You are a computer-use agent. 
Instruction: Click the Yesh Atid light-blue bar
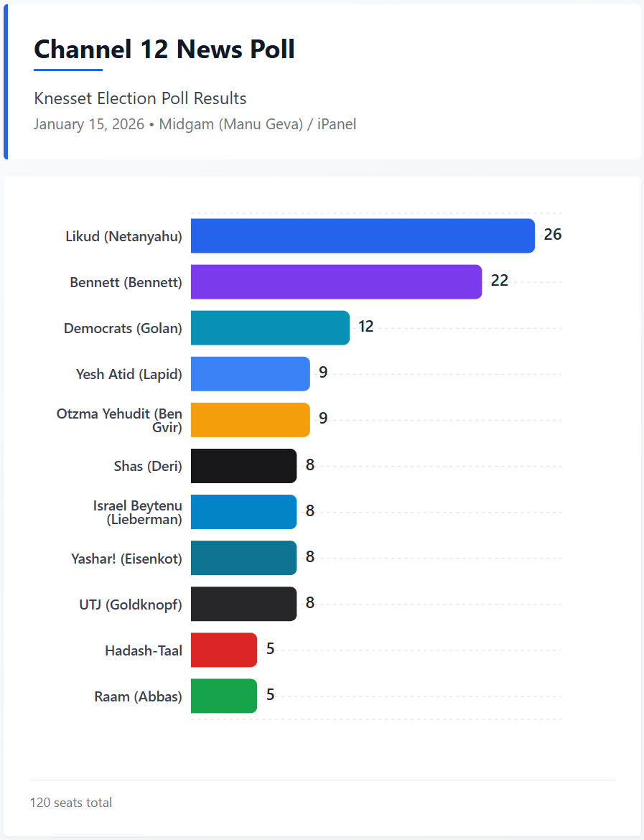click(250, 373)
